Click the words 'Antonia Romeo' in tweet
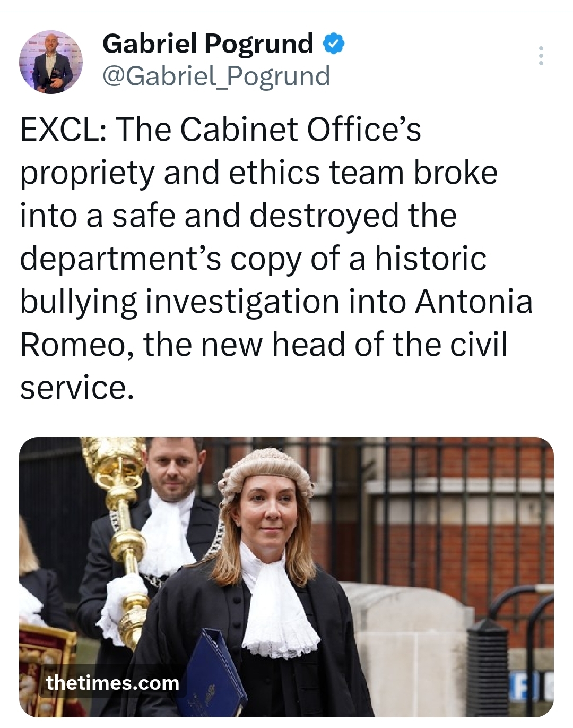The height and width of the screenshot is (728, 573). click(473, 302)
